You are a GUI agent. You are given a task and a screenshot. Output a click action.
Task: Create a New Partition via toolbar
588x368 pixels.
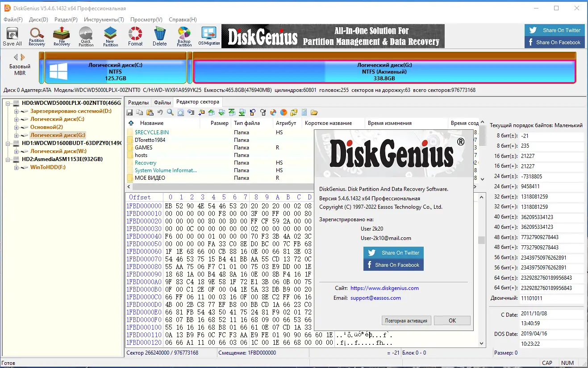[110, 36]
